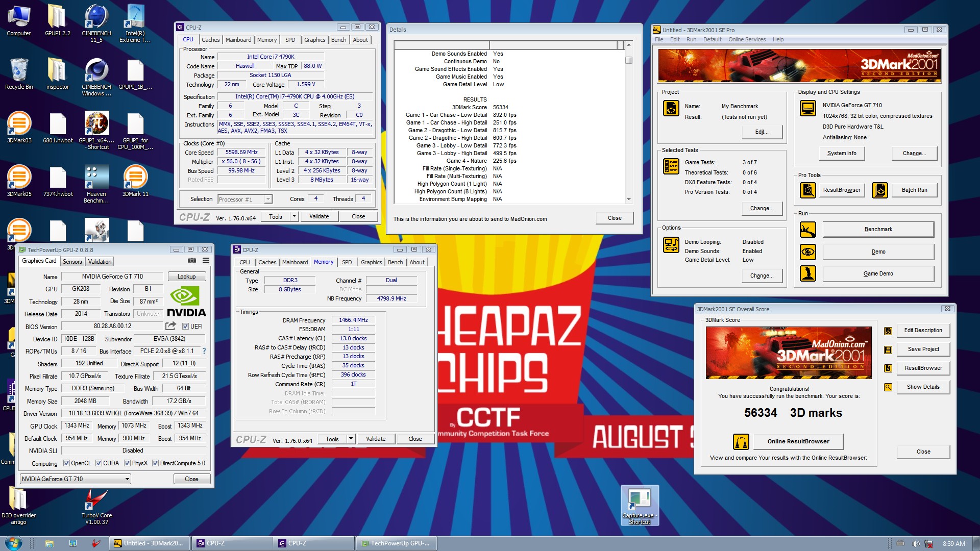Click the Project Edit button in 3DMark2001
This screenshot has width=980, height=551.
click(x=762, y=132)
